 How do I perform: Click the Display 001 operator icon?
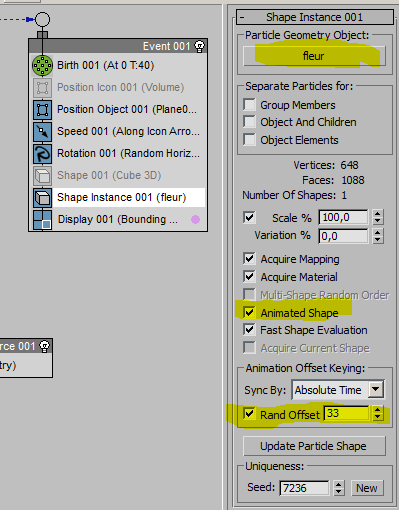click(x=42, y=220)
